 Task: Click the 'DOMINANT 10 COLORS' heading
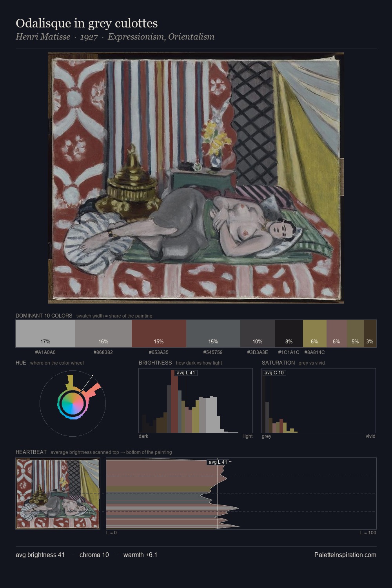click(x=44, y=316)
